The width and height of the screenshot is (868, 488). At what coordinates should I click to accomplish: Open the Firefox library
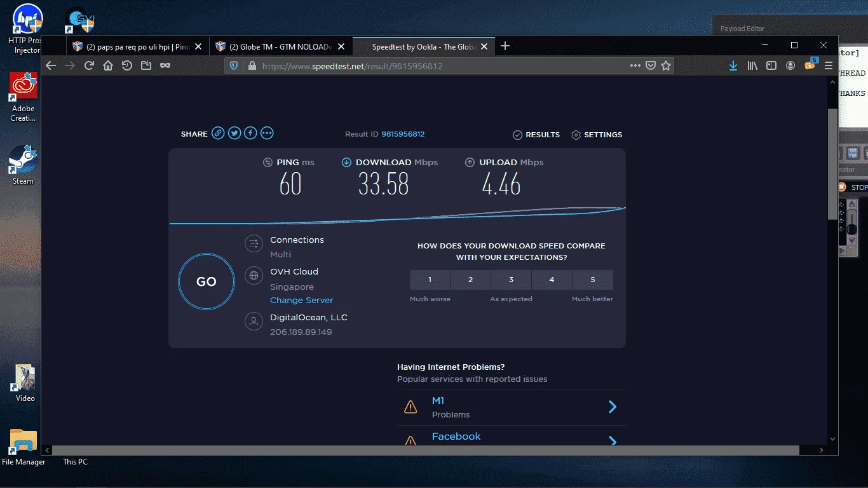(752, 65)
